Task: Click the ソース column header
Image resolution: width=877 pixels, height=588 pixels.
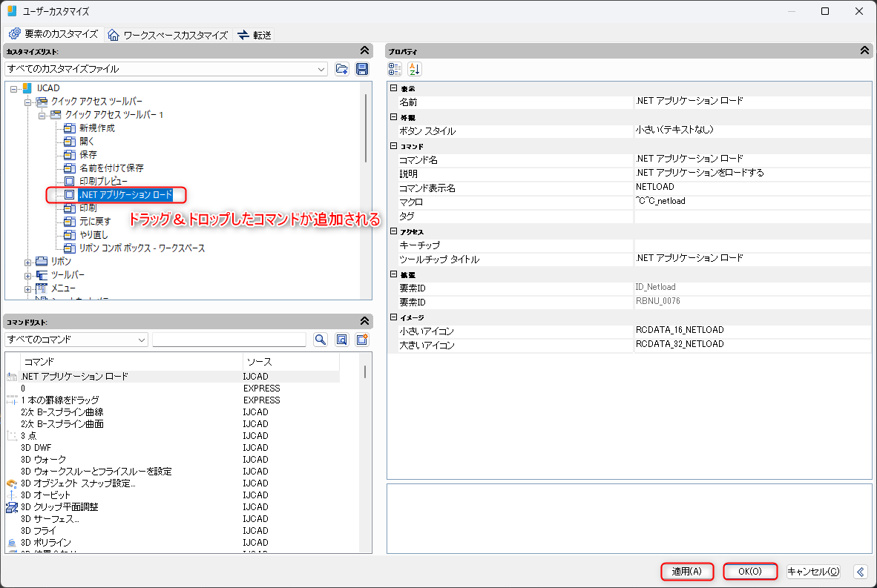Action: tap(291, 362)
